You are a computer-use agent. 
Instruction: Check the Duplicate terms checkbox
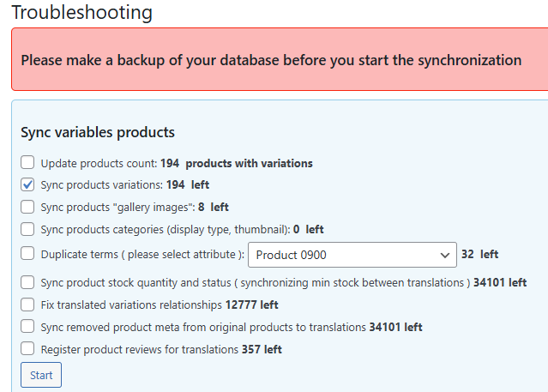tap(27, 253)
